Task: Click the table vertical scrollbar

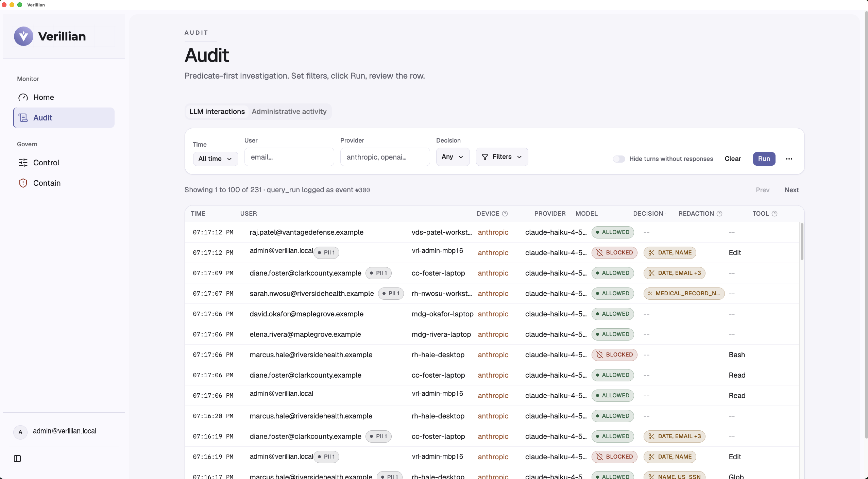Action: click(802, 242)
